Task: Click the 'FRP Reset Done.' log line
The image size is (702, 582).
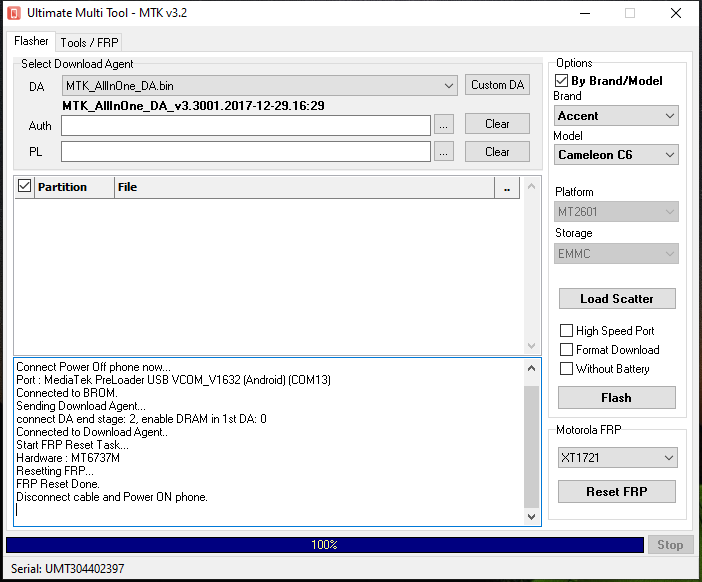Action: pyautogui.click(x=58, y=484)
